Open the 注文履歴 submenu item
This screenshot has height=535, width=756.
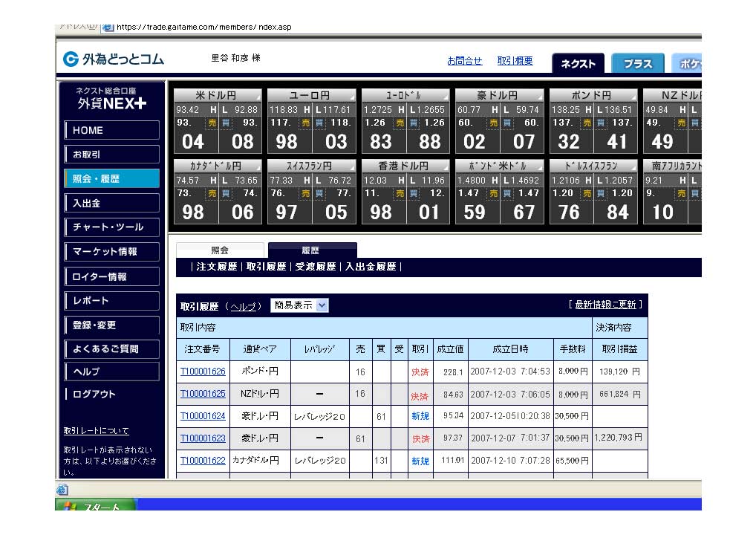click(217, 267)
